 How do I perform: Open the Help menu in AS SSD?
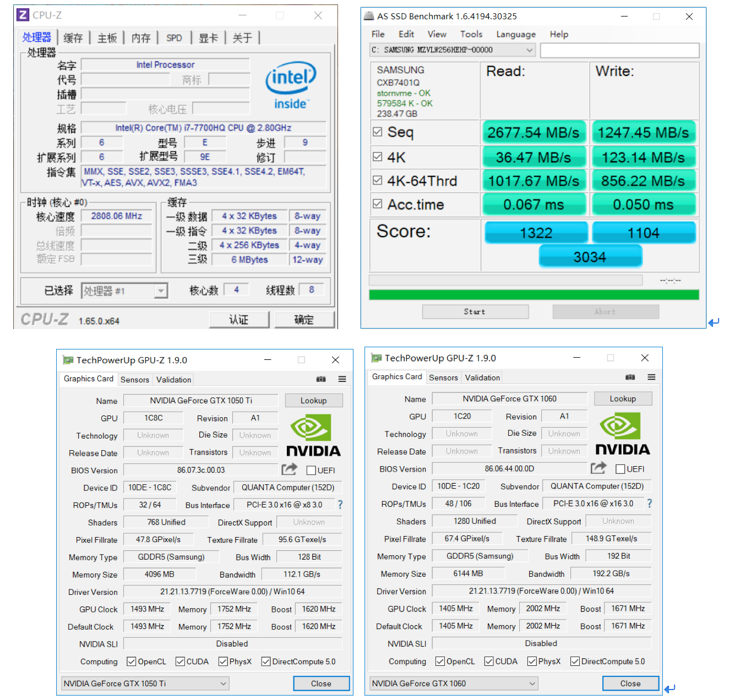coord(559,34)
